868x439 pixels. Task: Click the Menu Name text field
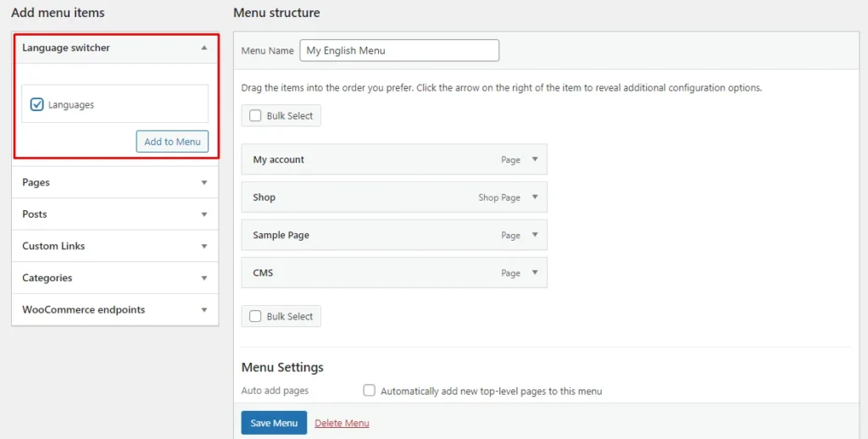(399, 51)
